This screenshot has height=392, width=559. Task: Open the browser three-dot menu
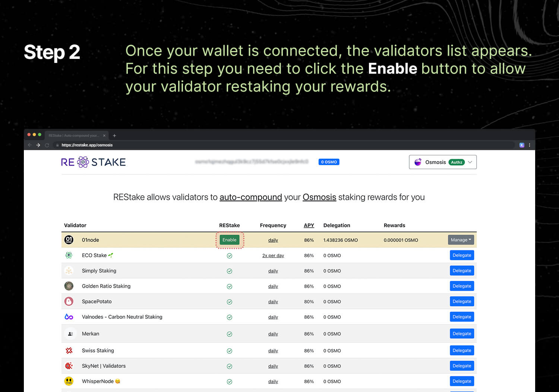click(x=530, y=145)
